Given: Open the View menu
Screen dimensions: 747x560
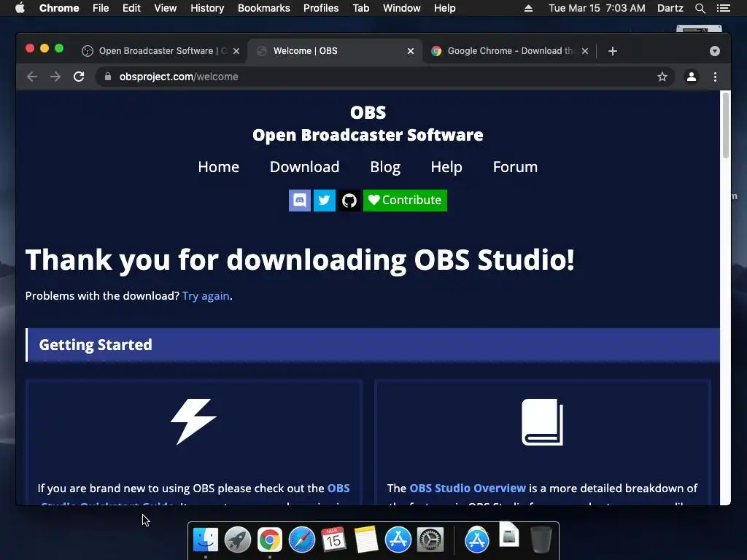Looking at the screenshot, I should tap(166, 8).
